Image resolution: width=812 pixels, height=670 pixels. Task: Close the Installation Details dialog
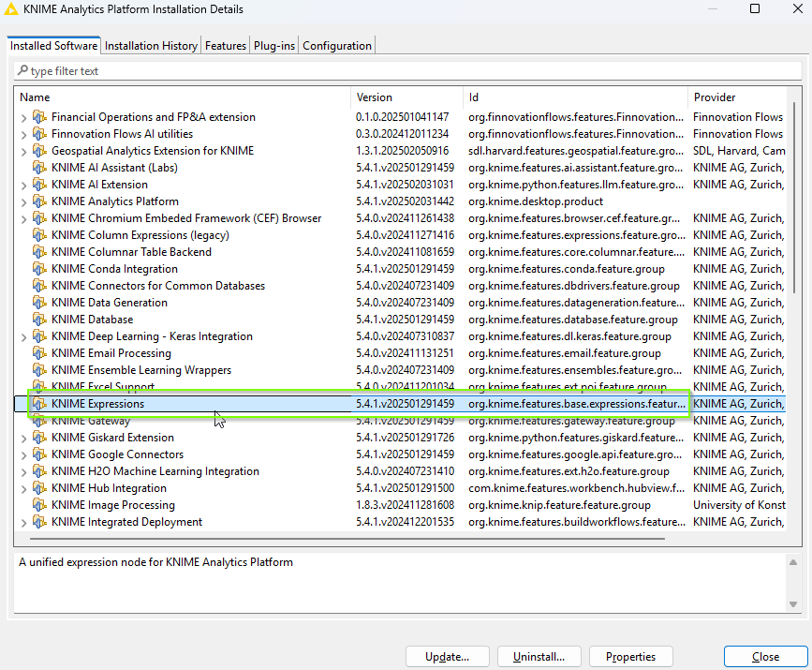(765, 657)
